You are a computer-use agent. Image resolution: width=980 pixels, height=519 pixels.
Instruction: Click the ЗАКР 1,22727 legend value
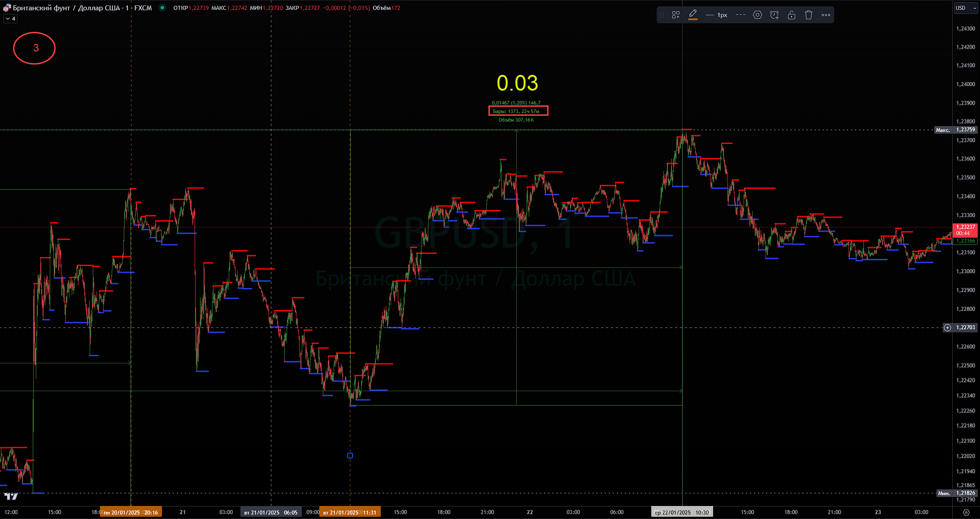303,8
